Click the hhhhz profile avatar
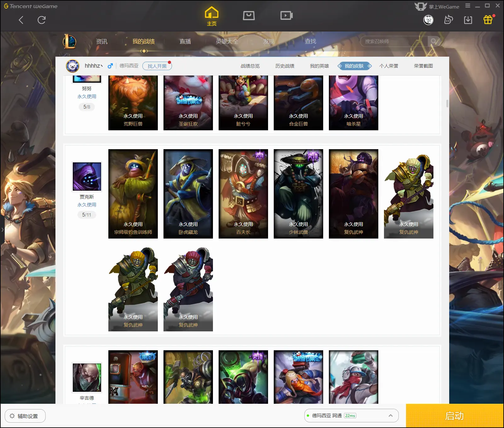 click(x=72, y=66)
